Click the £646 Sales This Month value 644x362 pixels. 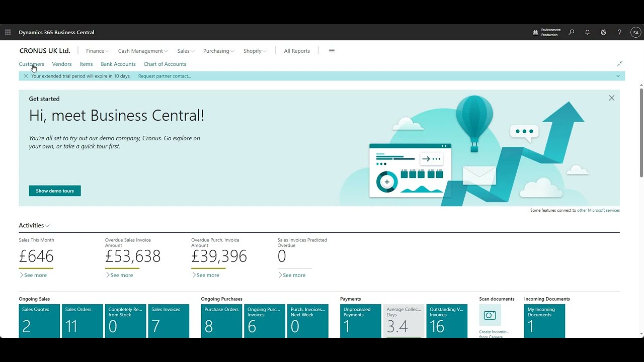(36, 256)
